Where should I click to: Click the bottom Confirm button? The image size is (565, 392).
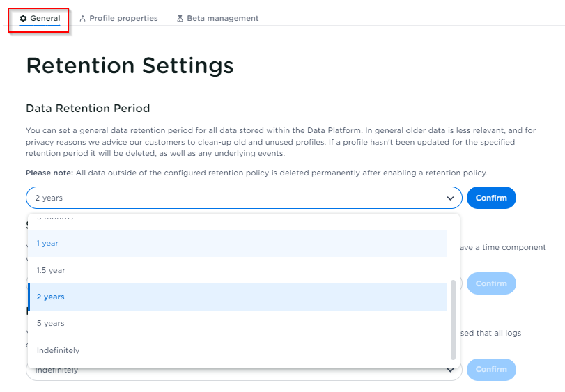(x=491, y=370)
